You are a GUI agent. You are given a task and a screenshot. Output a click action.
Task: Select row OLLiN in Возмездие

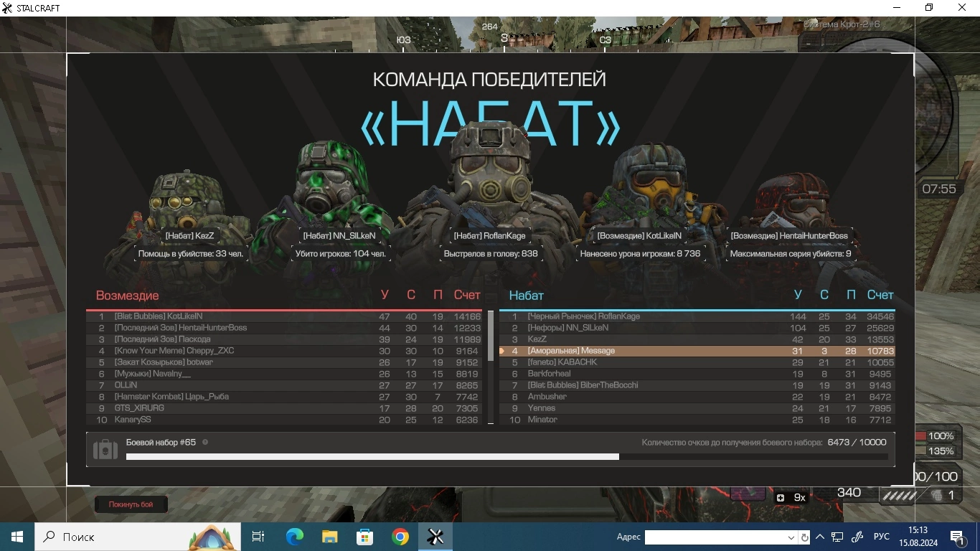284,385
